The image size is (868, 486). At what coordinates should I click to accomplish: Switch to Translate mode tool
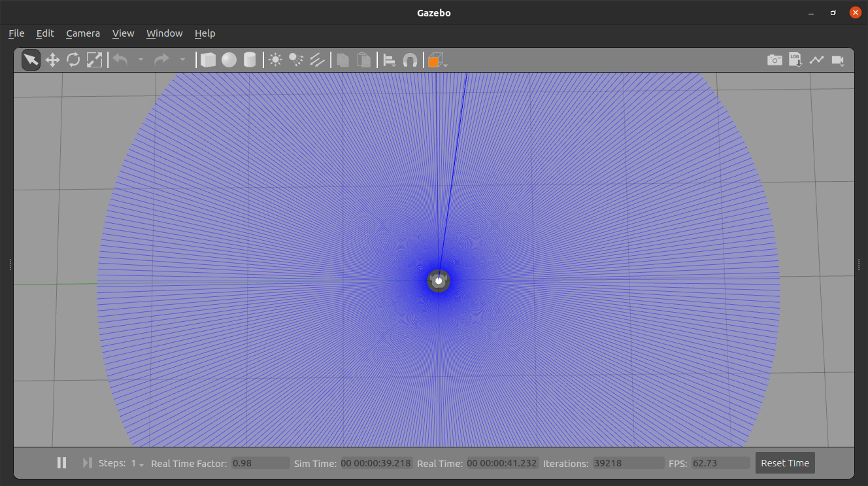pyautogui.click(x=52, y=60)
